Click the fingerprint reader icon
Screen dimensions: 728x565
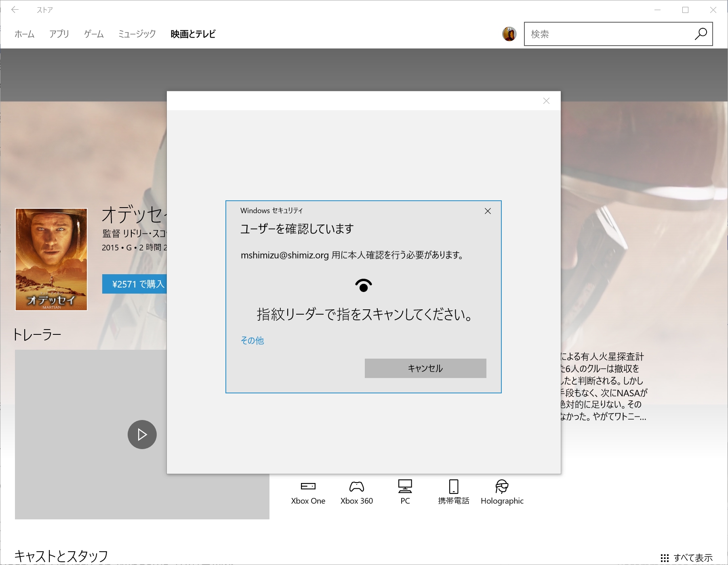363,285
